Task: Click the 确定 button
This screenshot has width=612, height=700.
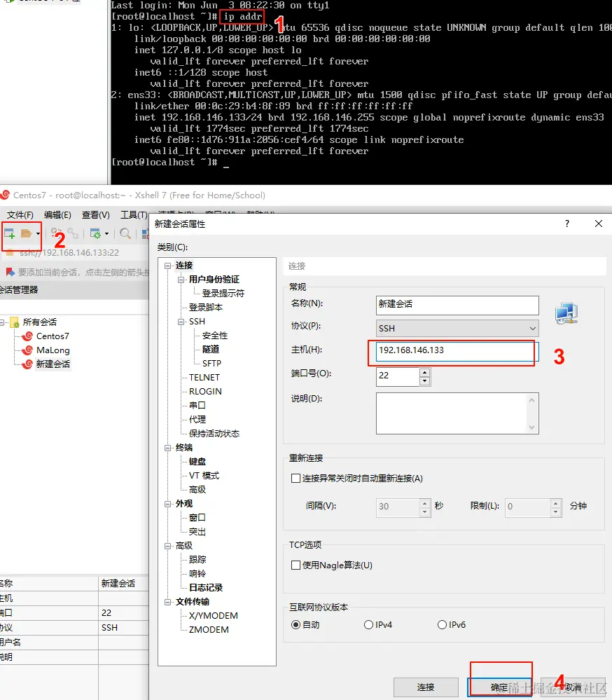Action: pos(499,687)
